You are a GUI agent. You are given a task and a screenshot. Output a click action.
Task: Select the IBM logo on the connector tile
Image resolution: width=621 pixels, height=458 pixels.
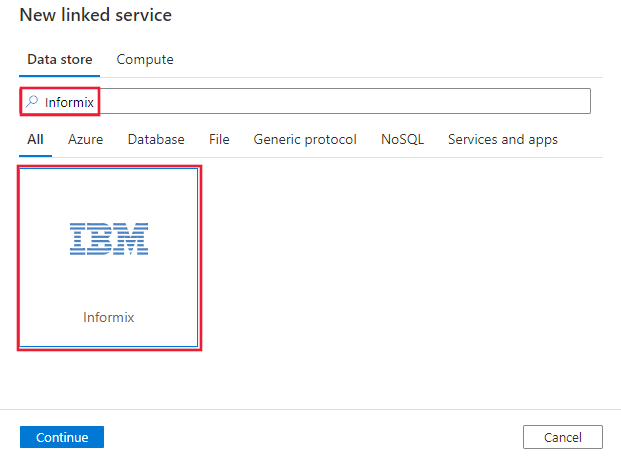point(109,239)
